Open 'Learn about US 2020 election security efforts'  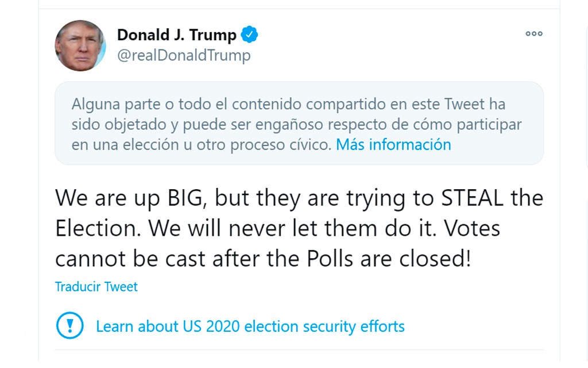pyautogui.click(x=250, y=327)
